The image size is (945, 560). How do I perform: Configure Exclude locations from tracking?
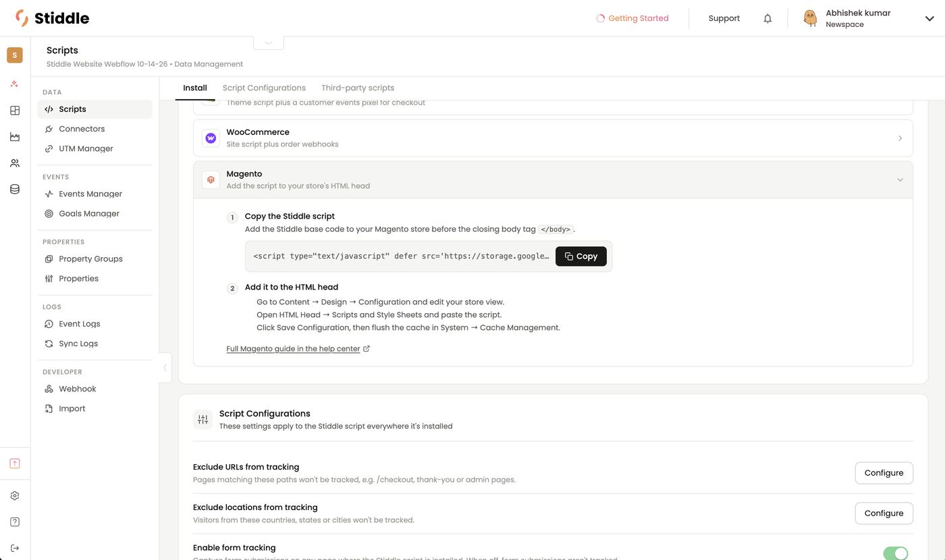(884, 513)
